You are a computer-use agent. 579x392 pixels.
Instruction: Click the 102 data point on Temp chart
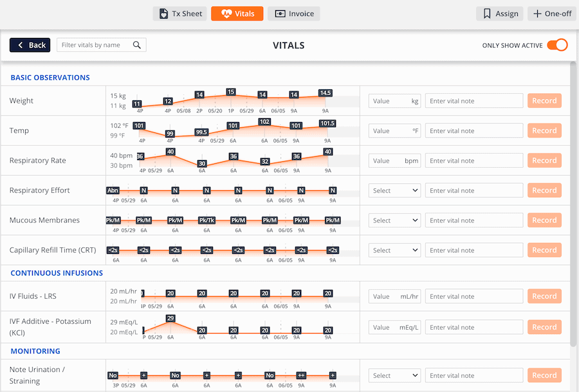[x=264, y=121]
